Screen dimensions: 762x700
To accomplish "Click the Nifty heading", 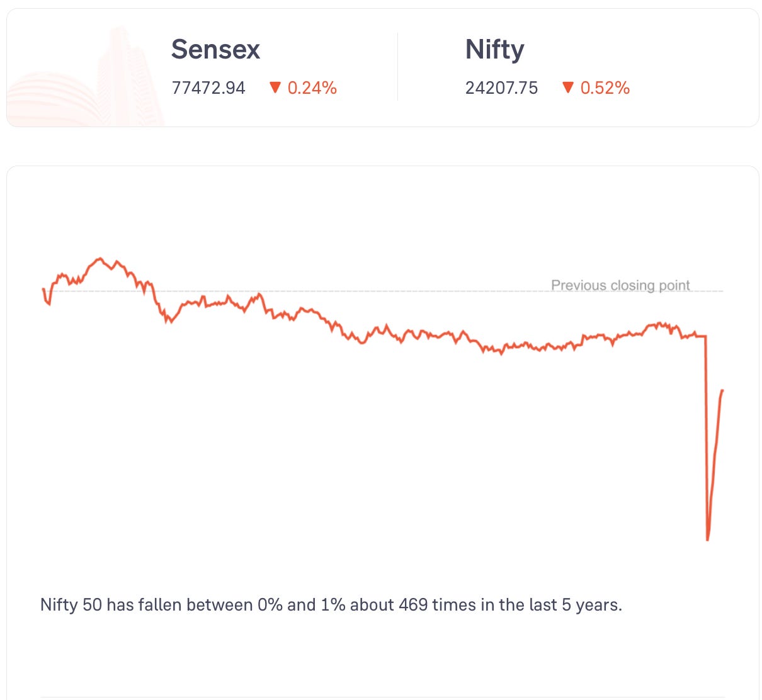I will 494,49.
